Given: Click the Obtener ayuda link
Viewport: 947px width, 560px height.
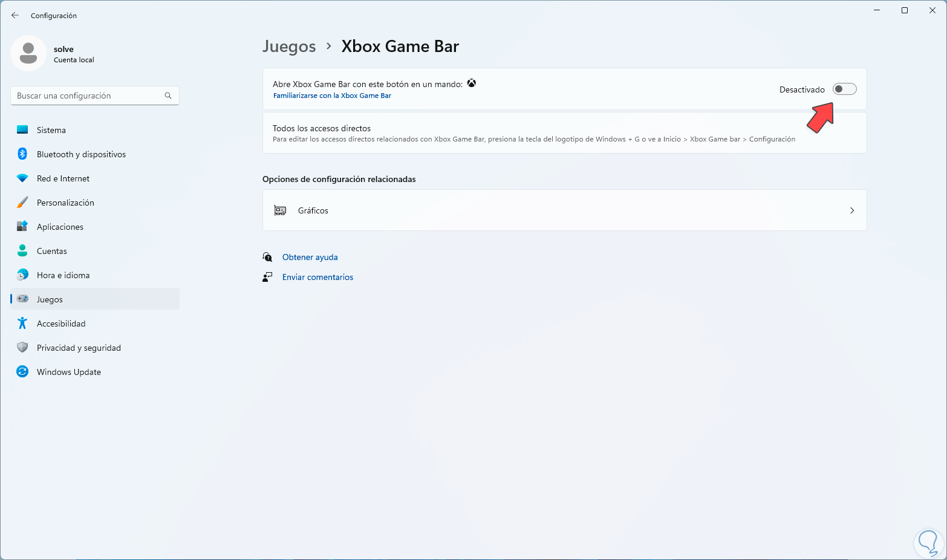Looking at the screenshot, I should pyautogui.click(x=310, y=257).
